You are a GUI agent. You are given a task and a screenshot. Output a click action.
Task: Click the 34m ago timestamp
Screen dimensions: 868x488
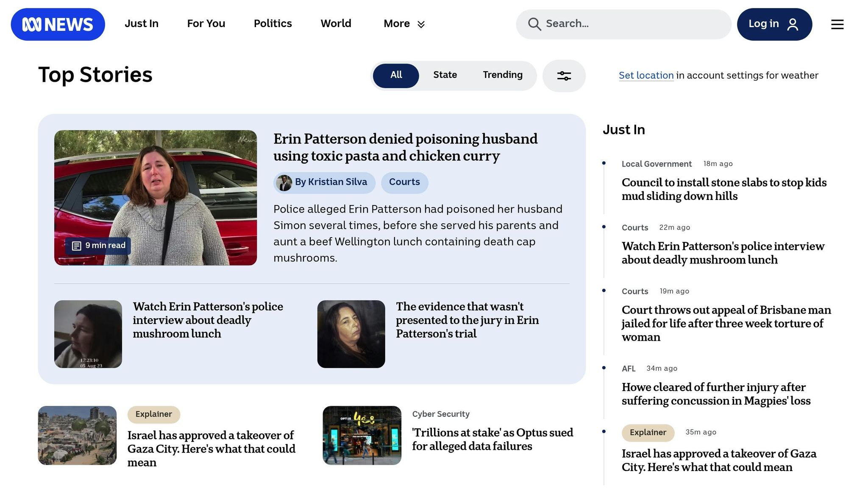click(x=662, y=369)
